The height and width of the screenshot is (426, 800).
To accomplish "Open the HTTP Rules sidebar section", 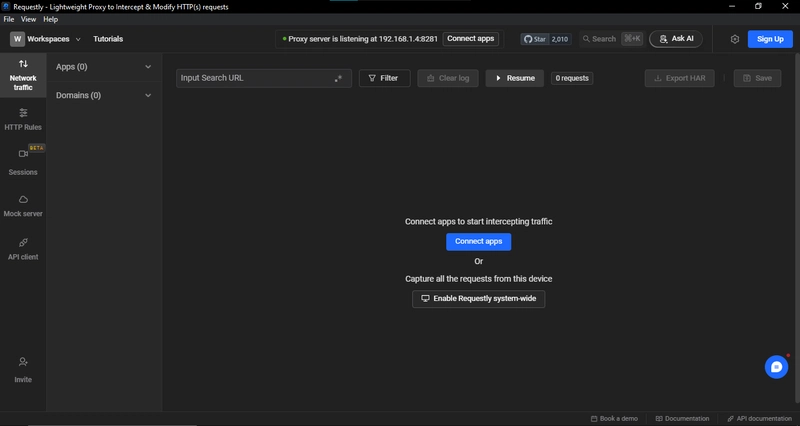I will pos(23,119).
